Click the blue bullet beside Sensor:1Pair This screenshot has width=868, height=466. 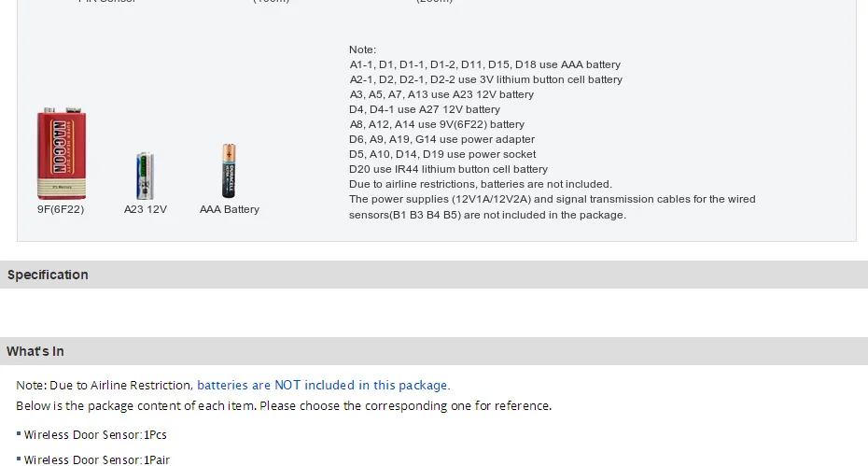click(19, 459)
